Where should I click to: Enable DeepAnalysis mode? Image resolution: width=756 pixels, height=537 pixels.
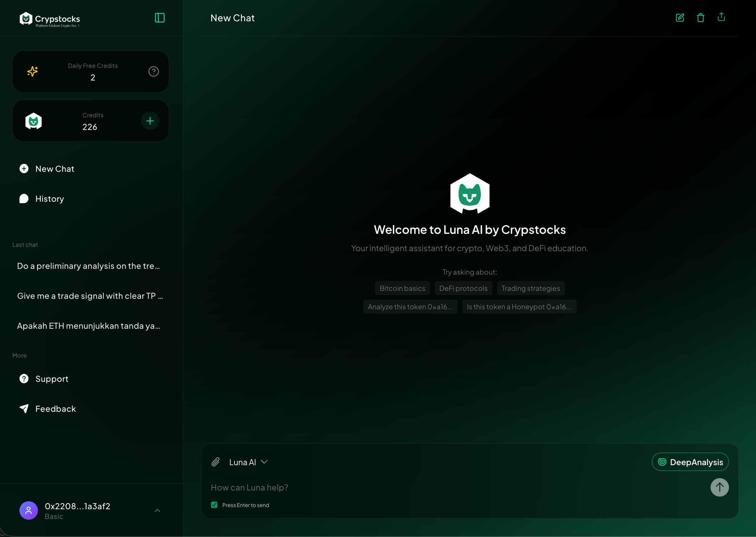click(690, 462)
